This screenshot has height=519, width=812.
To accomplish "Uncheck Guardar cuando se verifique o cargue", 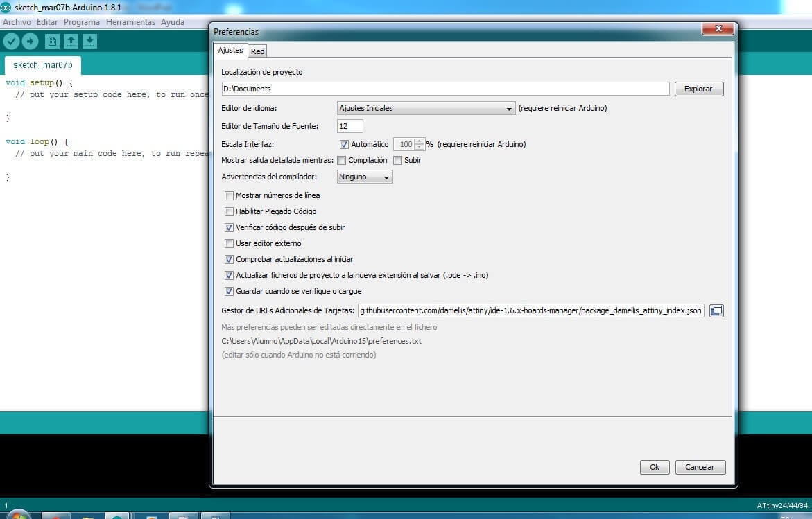I will coord(229,292).
